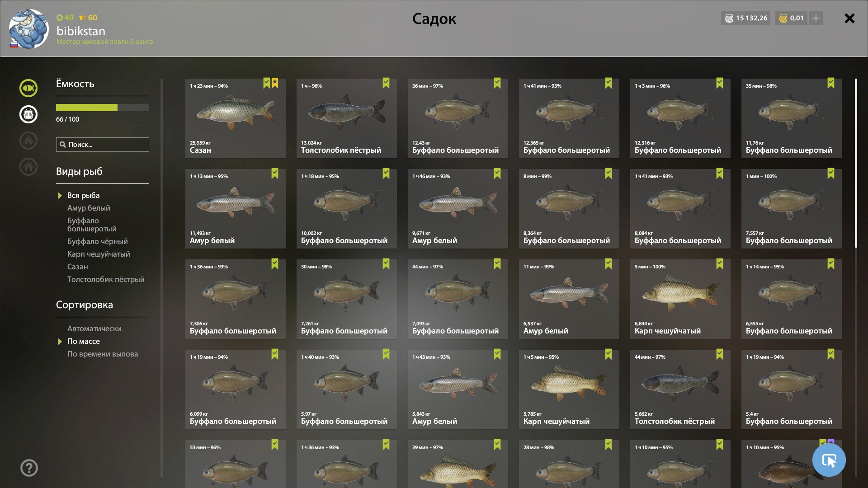Select 'По массе' sorting option
This screenshot has height=488, width=868.
click(84, 341)
